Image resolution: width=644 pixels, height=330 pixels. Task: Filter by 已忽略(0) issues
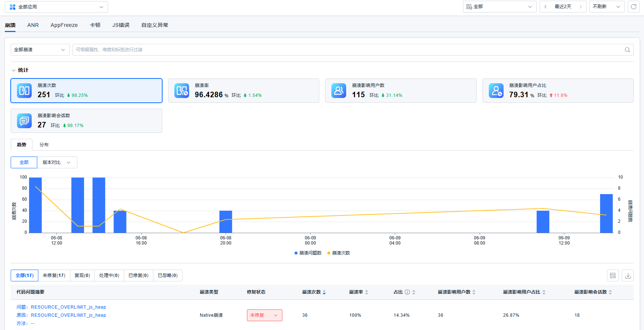168,275
